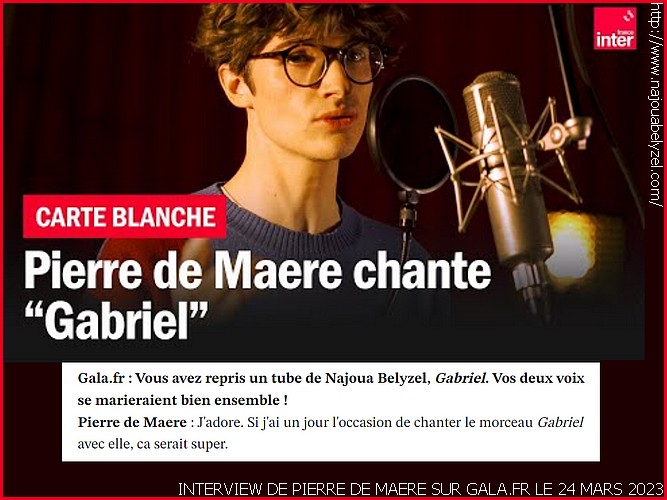Click the italic word Gabriel in the question

click(459, 378)
